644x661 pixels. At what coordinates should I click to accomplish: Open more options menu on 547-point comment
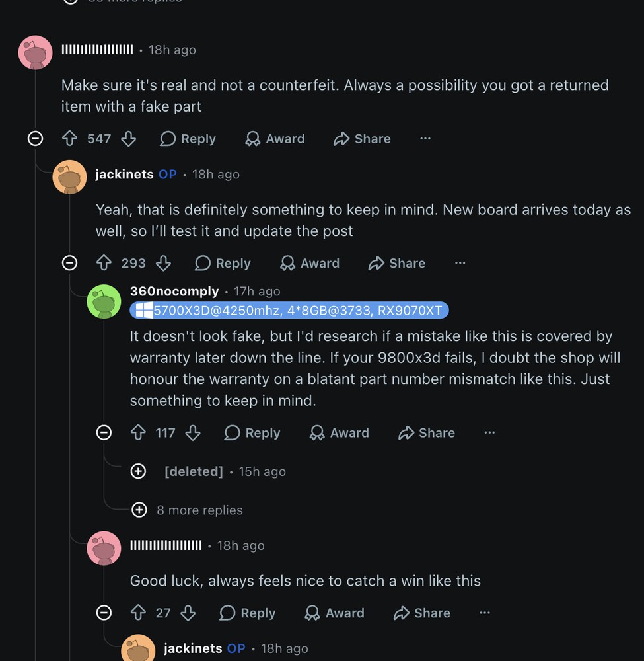click(425, 139)
